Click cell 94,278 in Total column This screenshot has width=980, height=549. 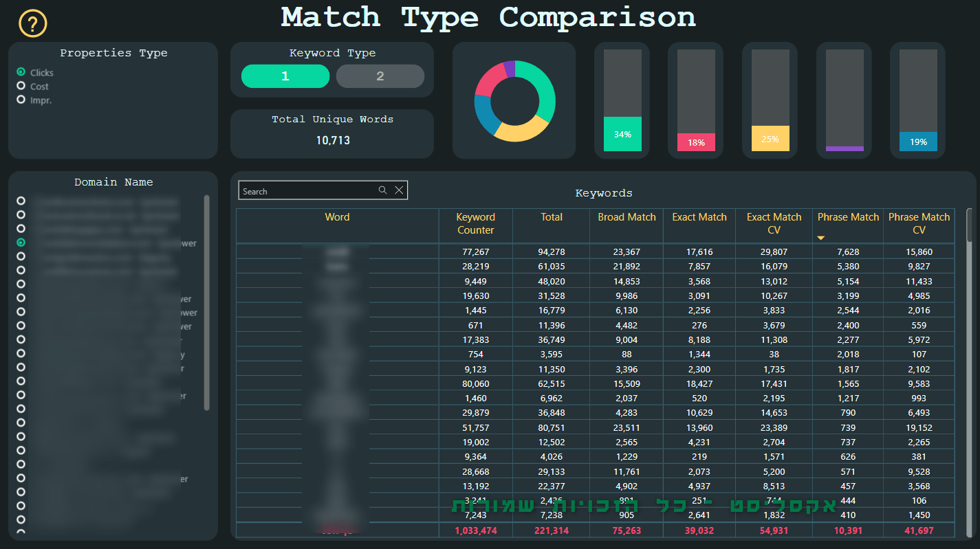click(x=552, y=252)
